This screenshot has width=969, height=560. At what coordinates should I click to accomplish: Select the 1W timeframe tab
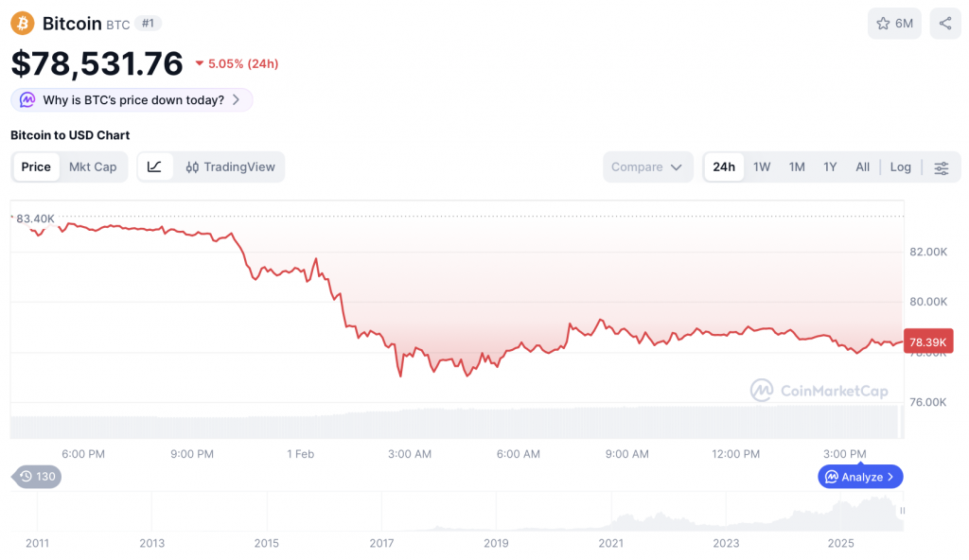click(762, 166)
